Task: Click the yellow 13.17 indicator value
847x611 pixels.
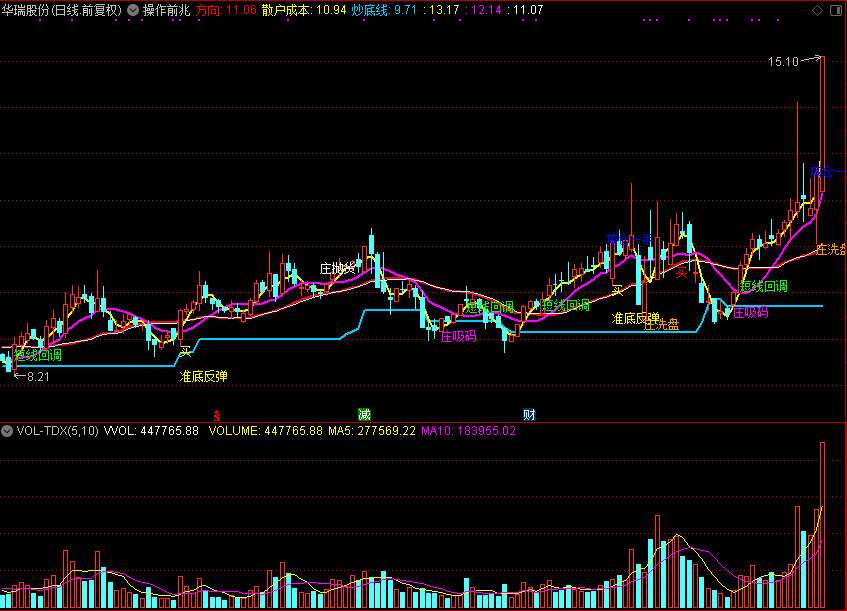Action: [444, 10]
